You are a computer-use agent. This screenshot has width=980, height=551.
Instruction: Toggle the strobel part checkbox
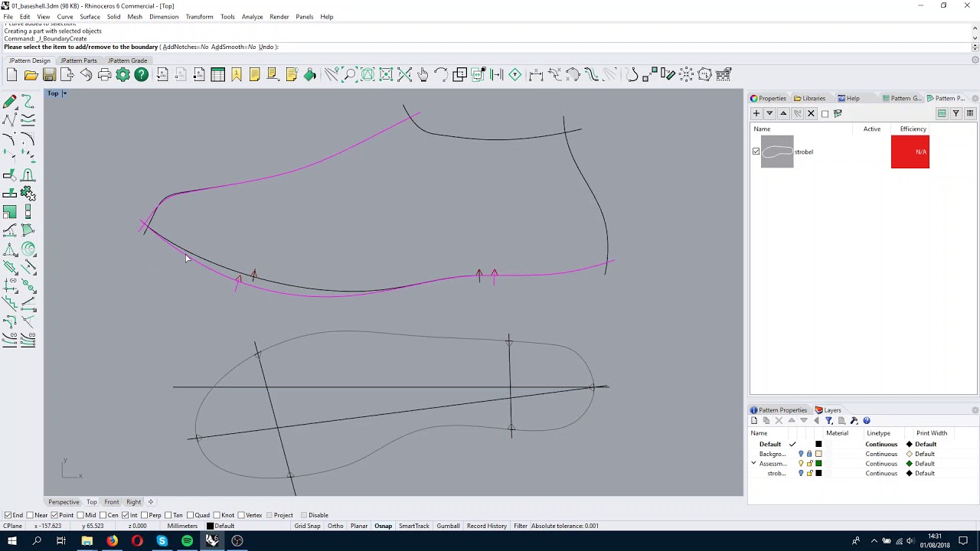pyautogui.click(x=756, y=152)
